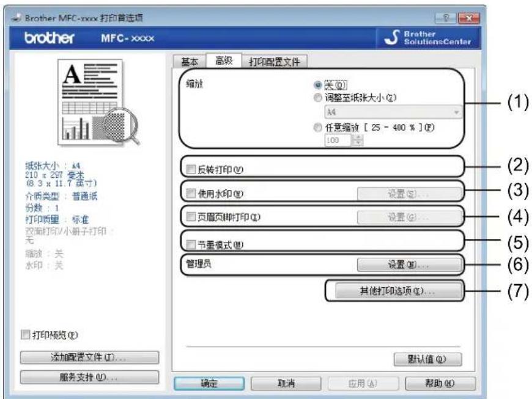Click the 介质类型 普通纸 summary text

[x=61, y=196]
